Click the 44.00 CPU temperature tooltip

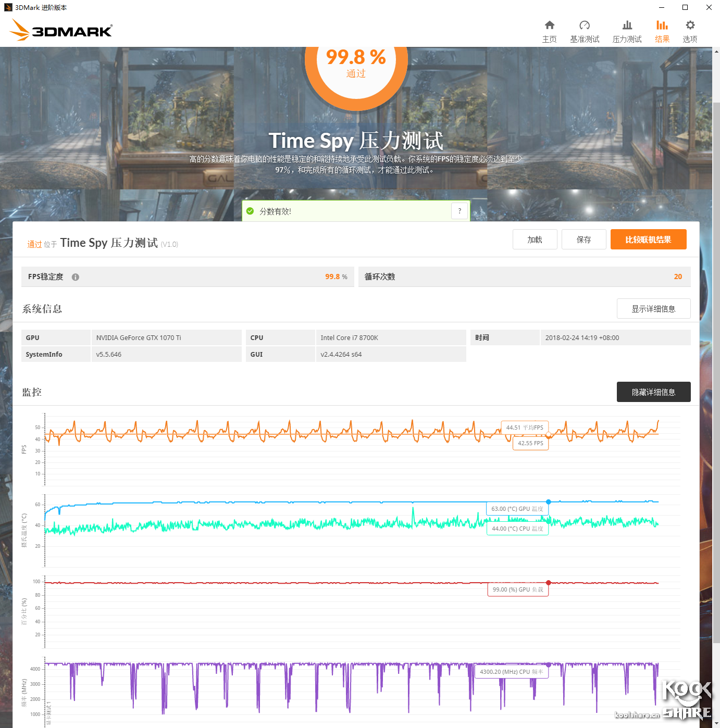[517, 529]
